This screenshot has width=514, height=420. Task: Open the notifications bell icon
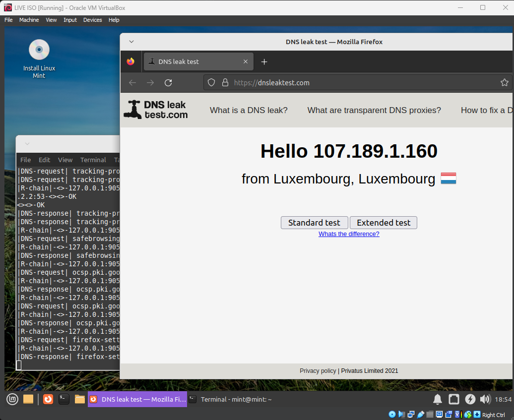(x=438, y=399)
